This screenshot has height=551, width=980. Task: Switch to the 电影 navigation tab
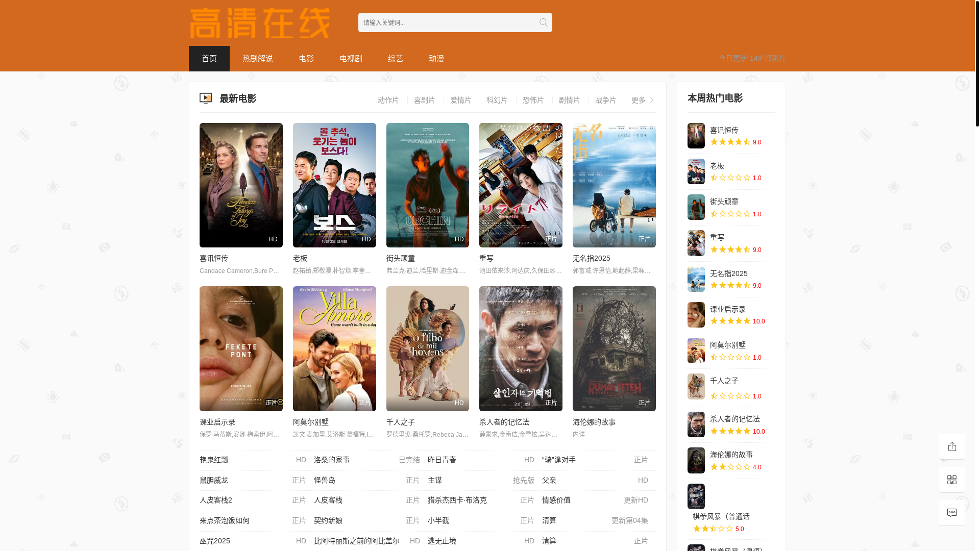tap(306, 59)
